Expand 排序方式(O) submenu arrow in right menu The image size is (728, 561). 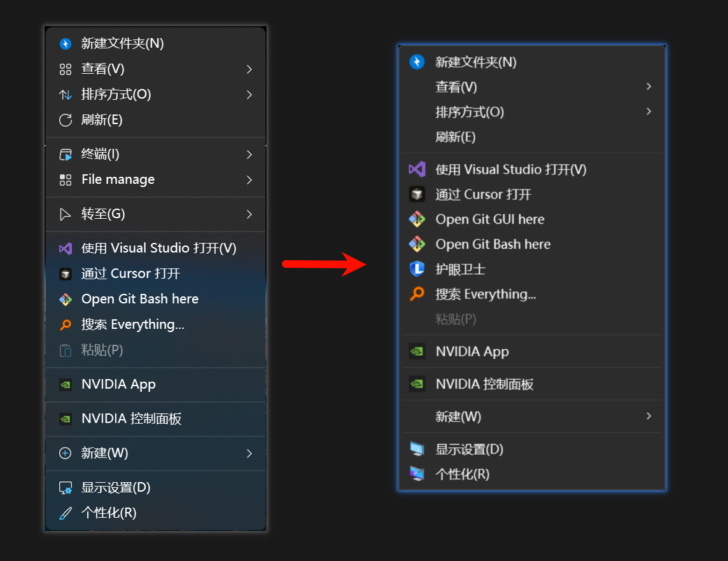(648, 111)
